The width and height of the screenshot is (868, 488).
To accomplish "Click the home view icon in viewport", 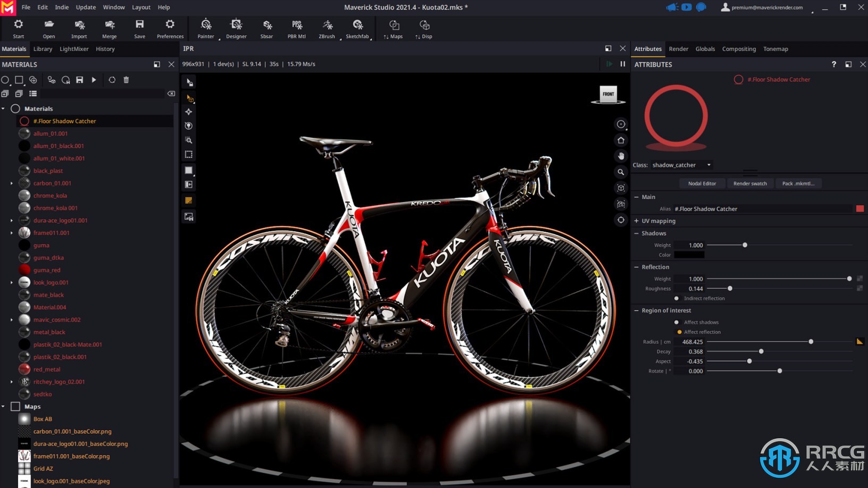I will 621,140.
